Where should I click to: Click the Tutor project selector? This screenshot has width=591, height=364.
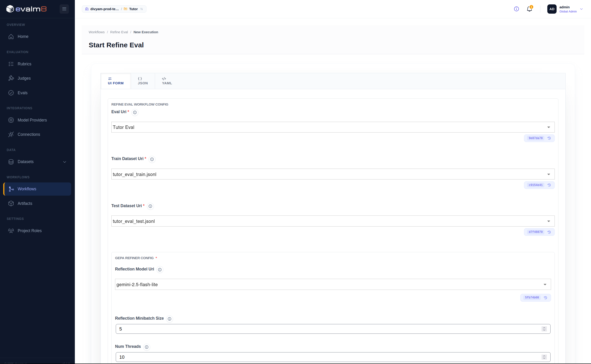click(131, 9)
